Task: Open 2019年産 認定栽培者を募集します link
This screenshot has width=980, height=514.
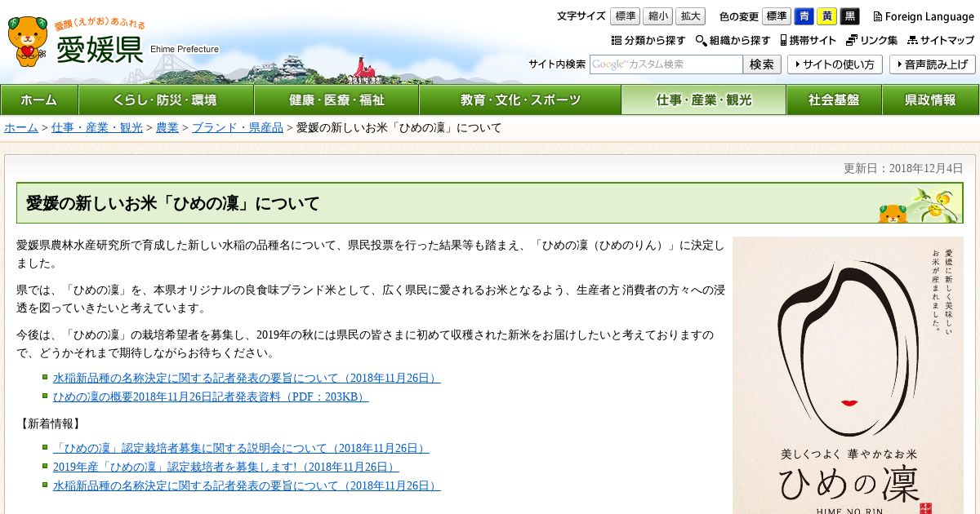Action: pos(225,467)
